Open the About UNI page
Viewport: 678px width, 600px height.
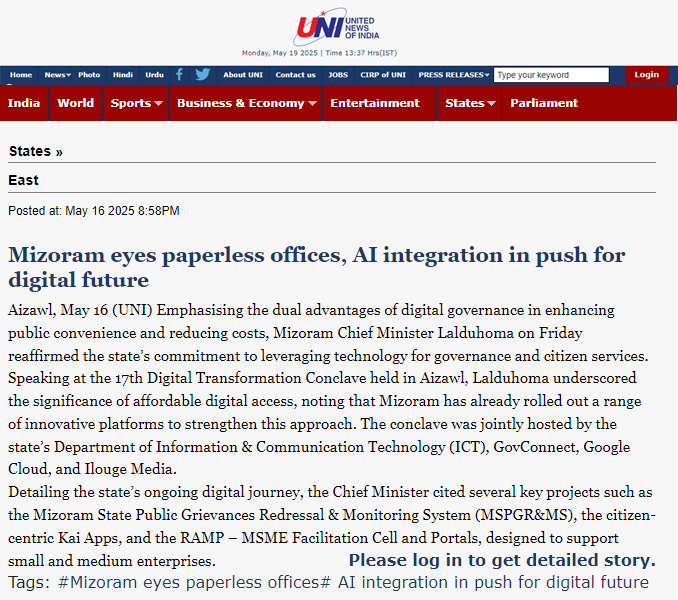click(243, 75)
